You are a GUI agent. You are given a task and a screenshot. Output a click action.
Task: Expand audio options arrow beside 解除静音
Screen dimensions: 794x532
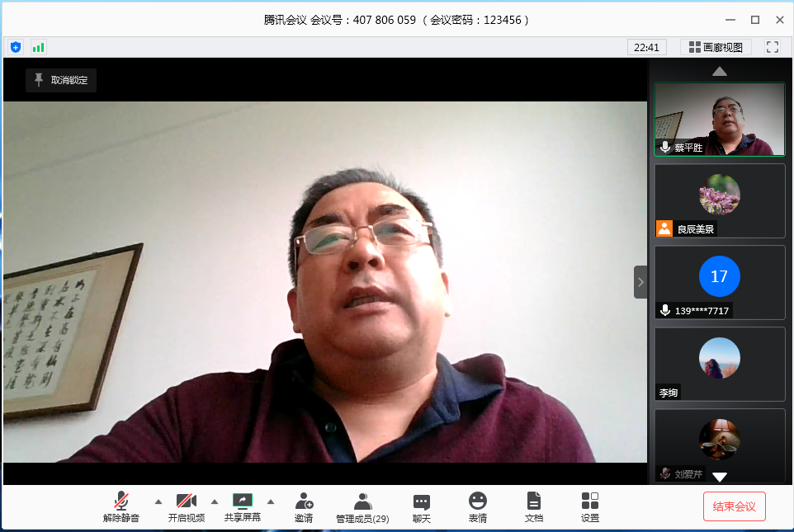point(158,501)
